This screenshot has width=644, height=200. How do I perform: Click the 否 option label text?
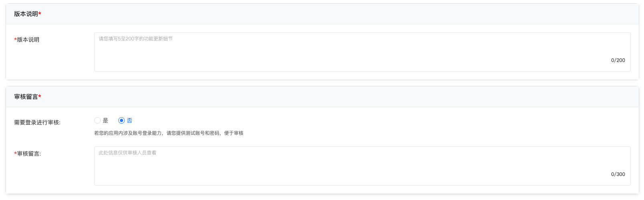[x=130, y=120]
